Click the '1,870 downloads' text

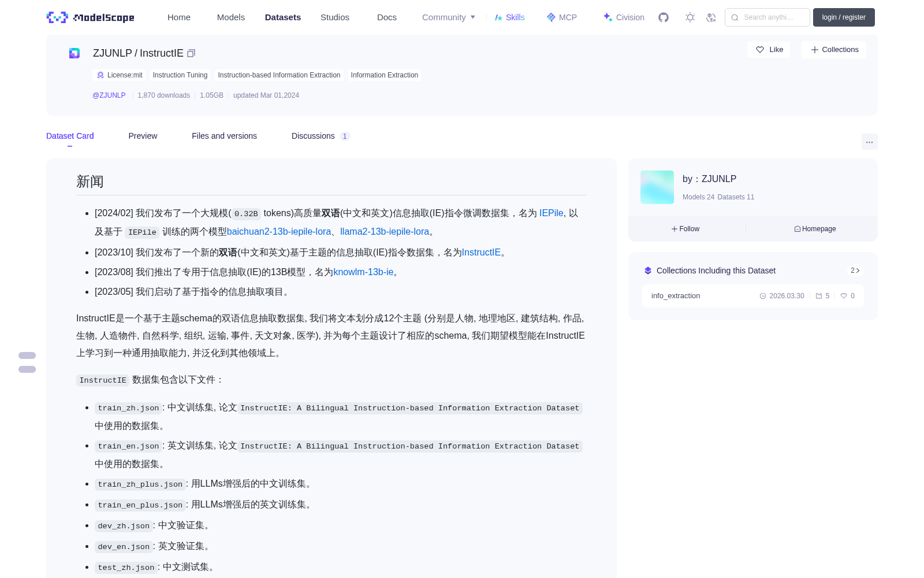pos(164,95)
